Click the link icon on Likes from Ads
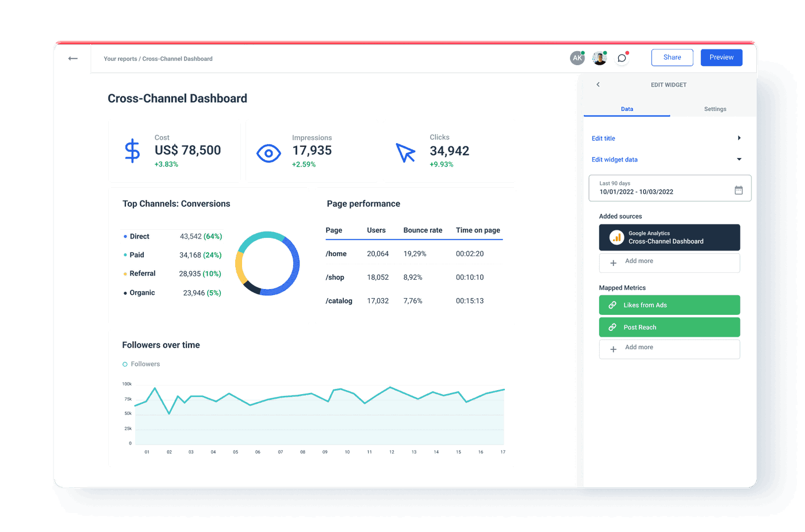The width and height of the screenshot is (805, 532). click(612, 304)
